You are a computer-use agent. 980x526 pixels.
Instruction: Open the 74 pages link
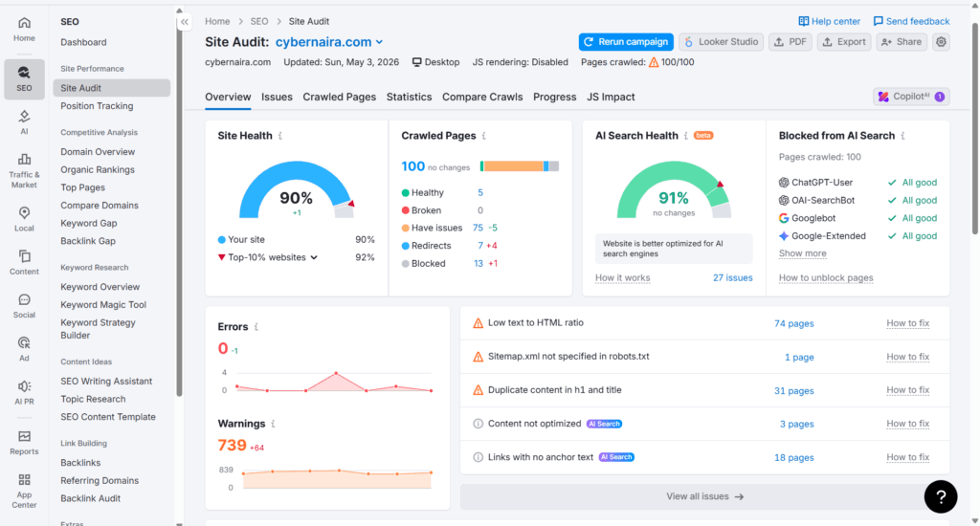[793, 323]
